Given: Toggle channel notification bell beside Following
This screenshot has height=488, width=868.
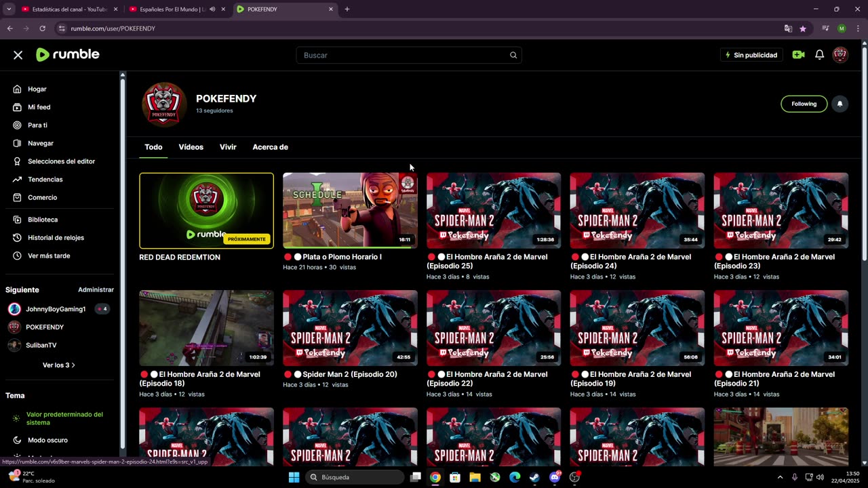Looking at the screenshot, I should [x=840, y=104].
